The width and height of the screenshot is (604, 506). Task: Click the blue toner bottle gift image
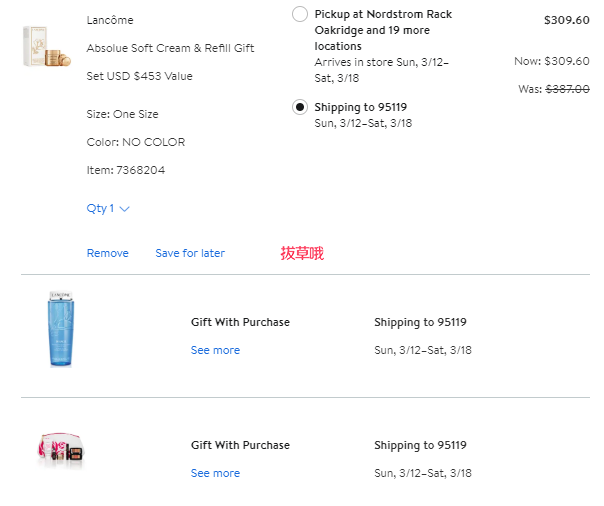click(x=61, y=329)
